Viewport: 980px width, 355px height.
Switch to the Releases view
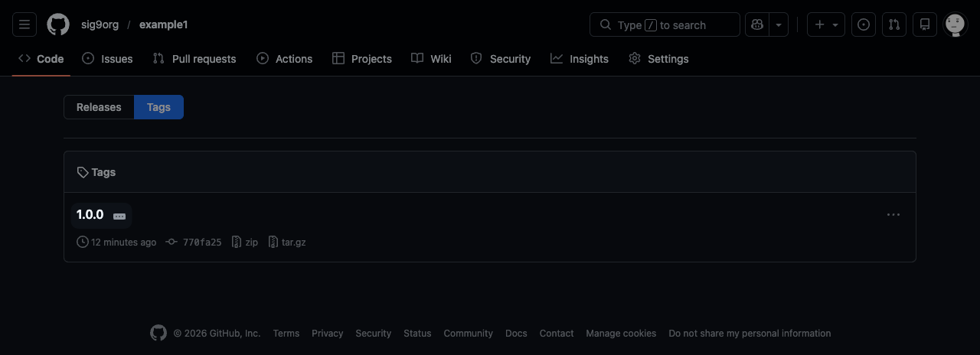coord(99,107)
